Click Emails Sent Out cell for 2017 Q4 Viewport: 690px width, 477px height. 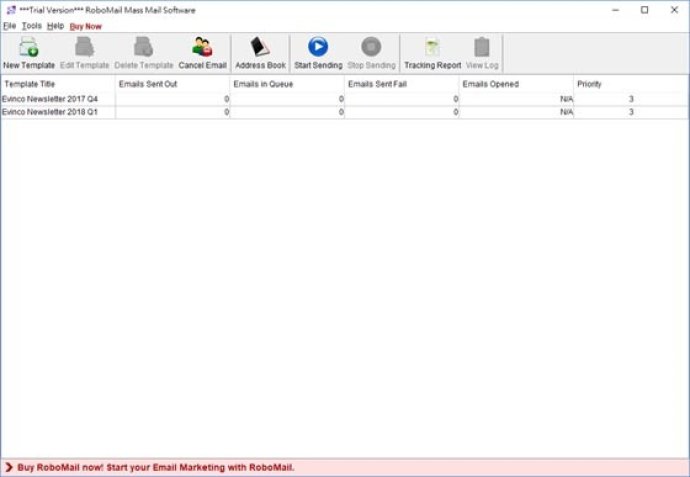coord(172,99)
